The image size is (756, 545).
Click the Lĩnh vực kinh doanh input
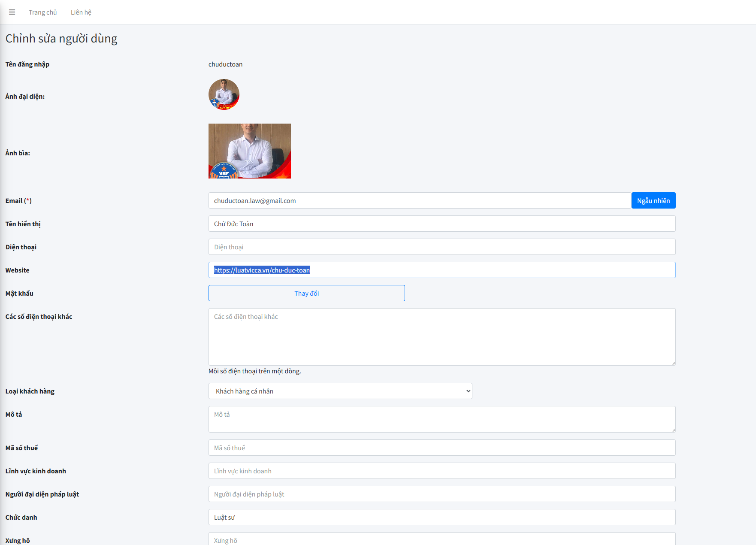tap(442, 471)
